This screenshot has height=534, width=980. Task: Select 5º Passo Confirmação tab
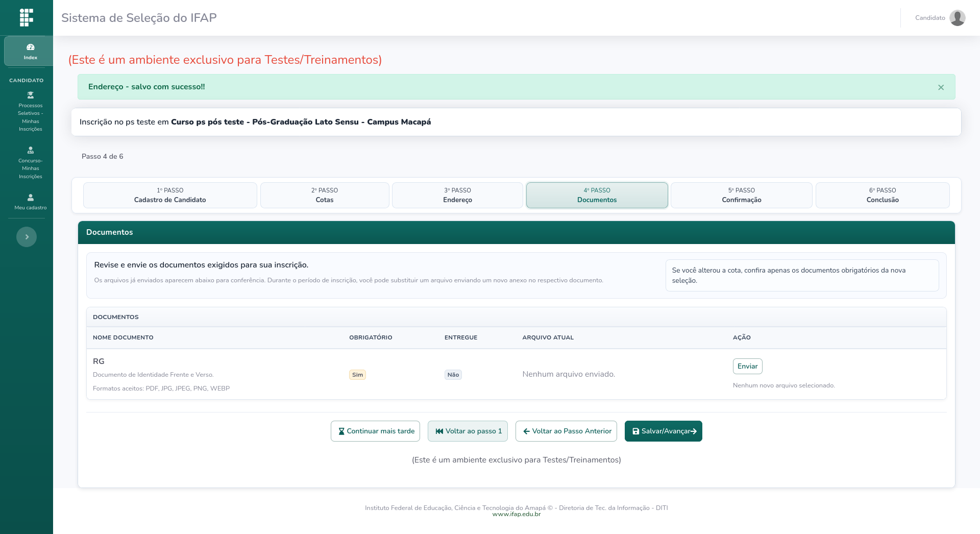click(741, 195)
